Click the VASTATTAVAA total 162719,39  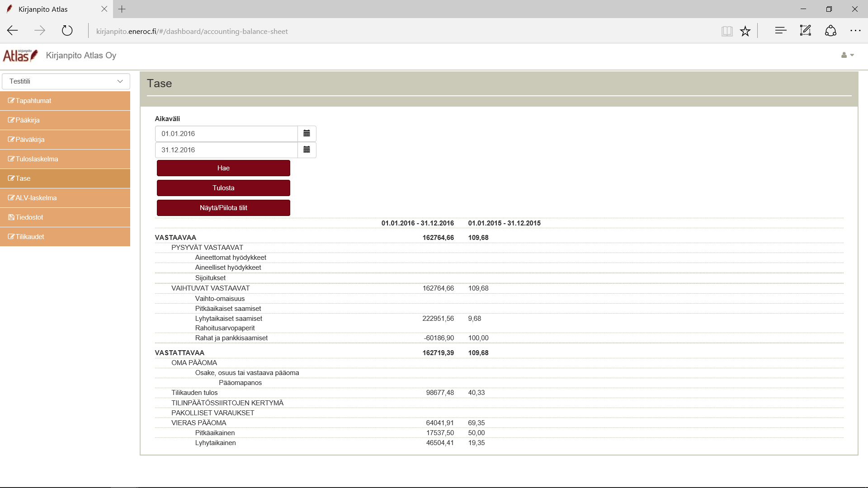click(x=438, y=353)
